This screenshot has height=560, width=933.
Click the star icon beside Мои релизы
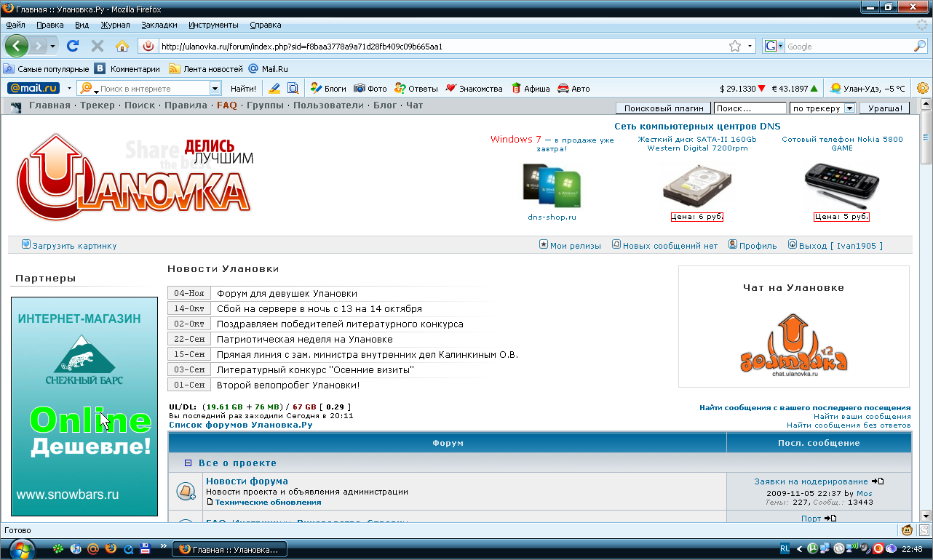click(x=544, y=245)
